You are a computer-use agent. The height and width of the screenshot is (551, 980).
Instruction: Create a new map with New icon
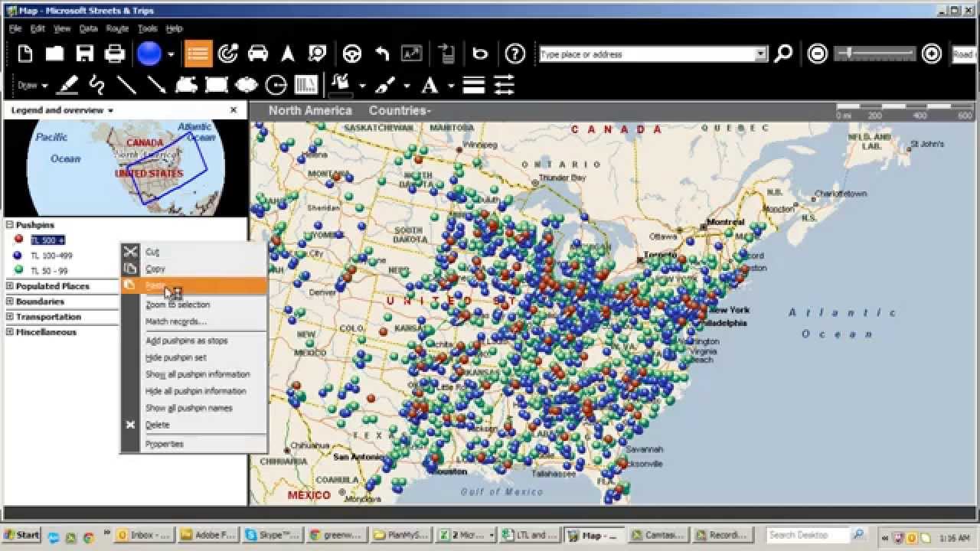pyautogui.click(x=25, y=54)
